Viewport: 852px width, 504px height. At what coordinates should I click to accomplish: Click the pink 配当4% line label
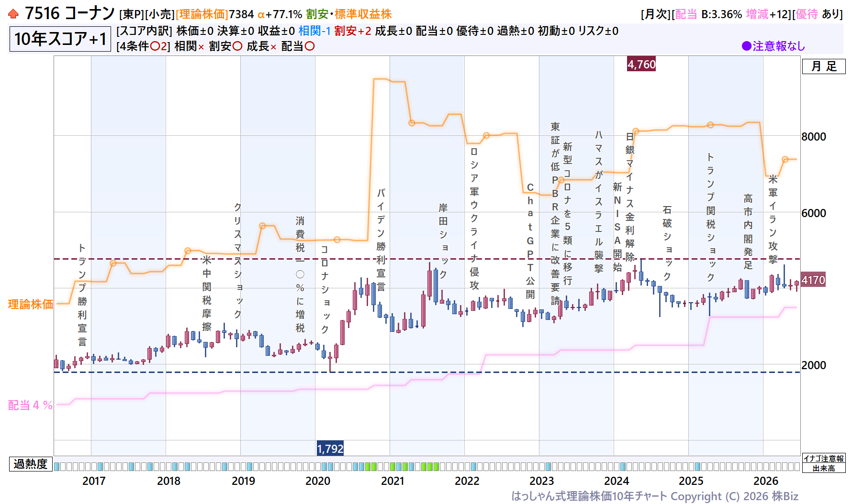[31, 405]
